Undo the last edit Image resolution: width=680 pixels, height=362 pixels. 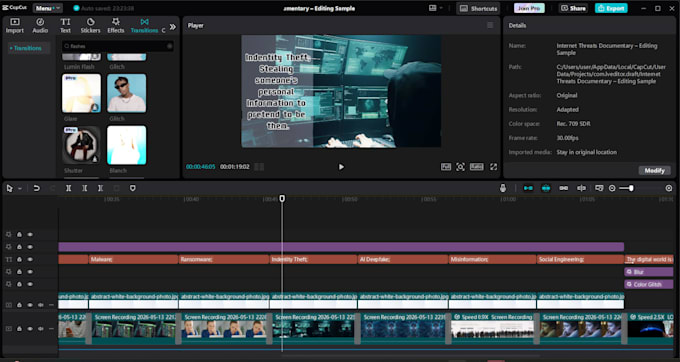(36, 188)
